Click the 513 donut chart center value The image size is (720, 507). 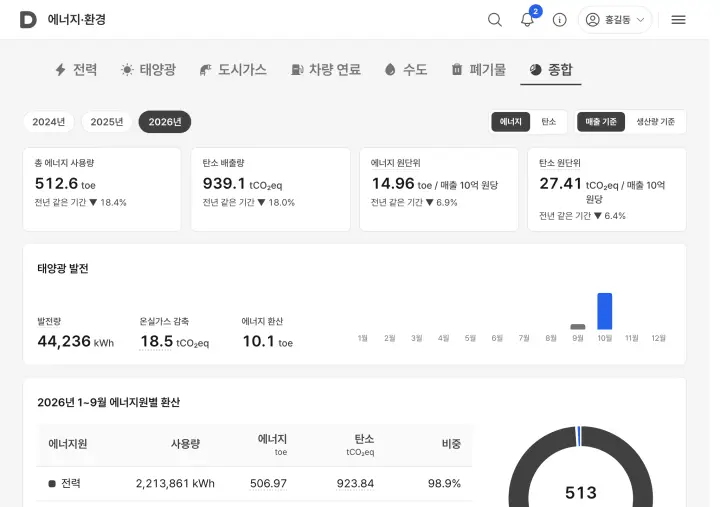click(x=581, y=493)
